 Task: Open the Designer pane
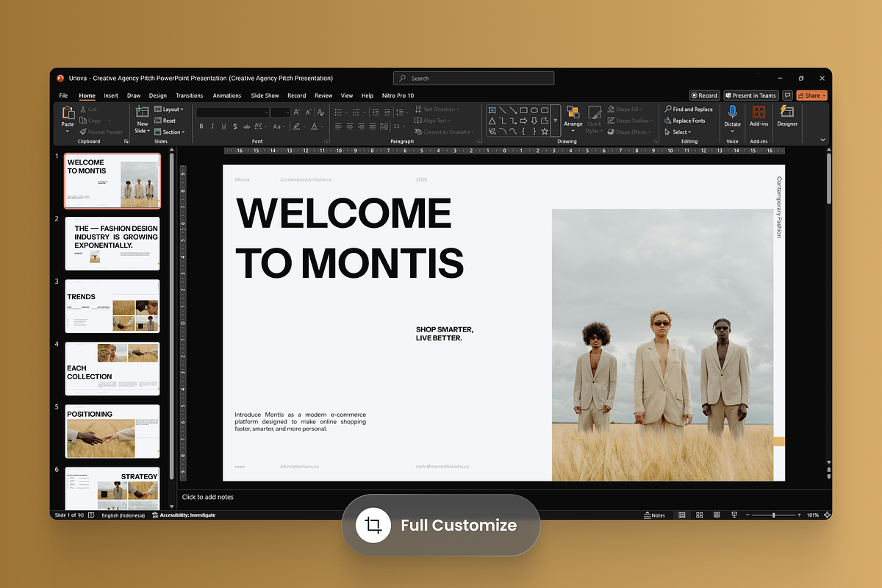point(787,116)
